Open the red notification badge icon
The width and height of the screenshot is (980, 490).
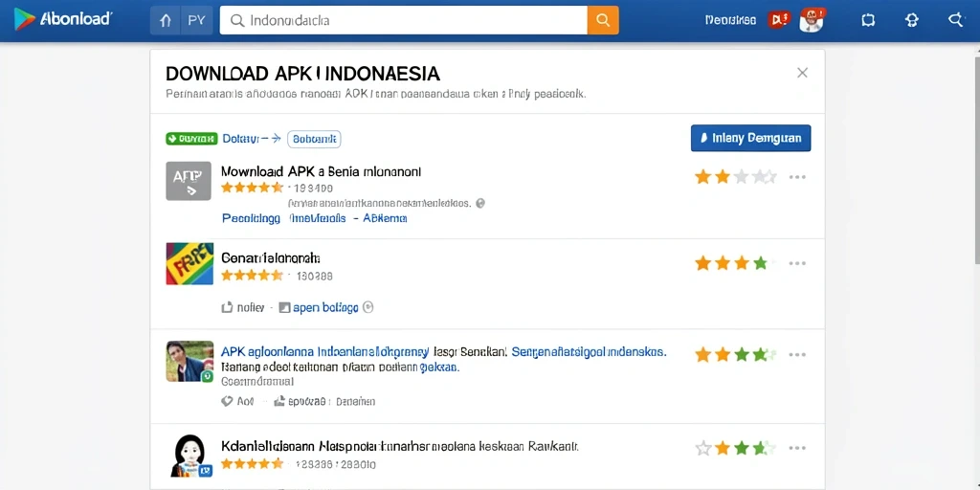coord(779,19)
